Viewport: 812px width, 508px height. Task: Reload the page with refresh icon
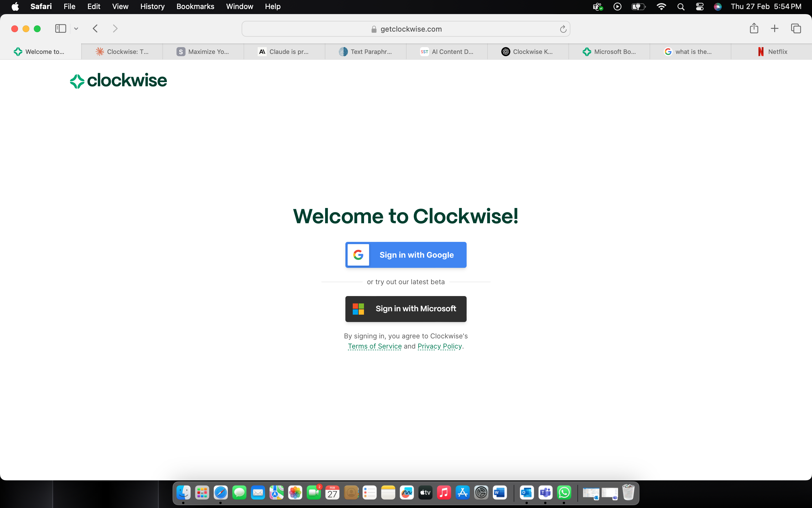coord(563,29)
